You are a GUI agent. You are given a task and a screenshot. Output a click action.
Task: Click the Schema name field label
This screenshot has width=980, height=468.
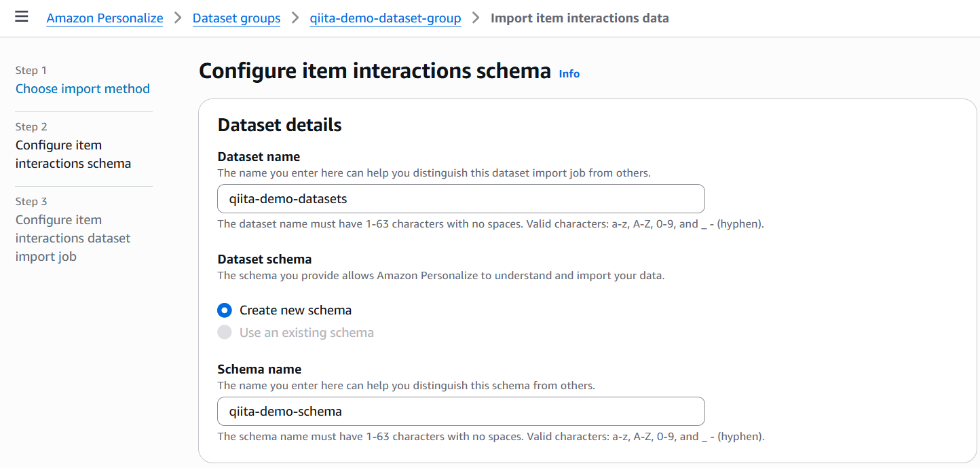[259, 369]
